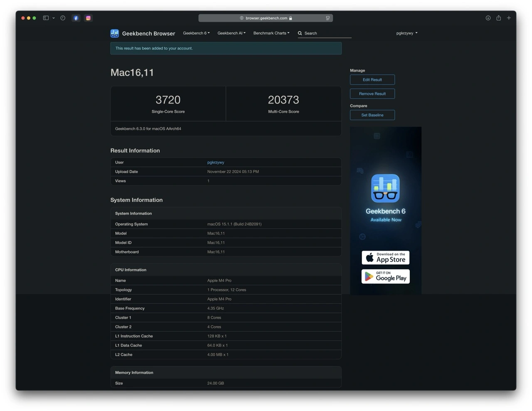Open the pgkrzywy account dropdown
Viewport: 532px width, 411px height.
point(407,33)
